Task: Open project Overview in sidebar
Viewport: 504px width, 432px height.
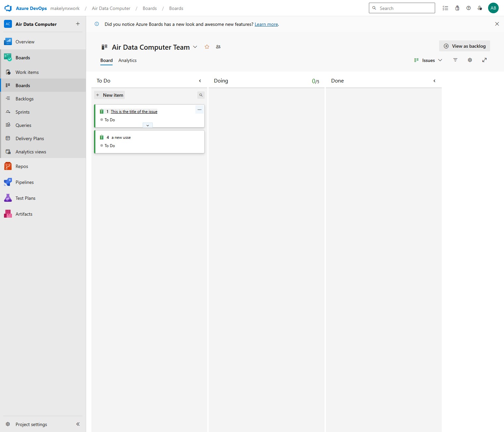Action: coord(43,42)
